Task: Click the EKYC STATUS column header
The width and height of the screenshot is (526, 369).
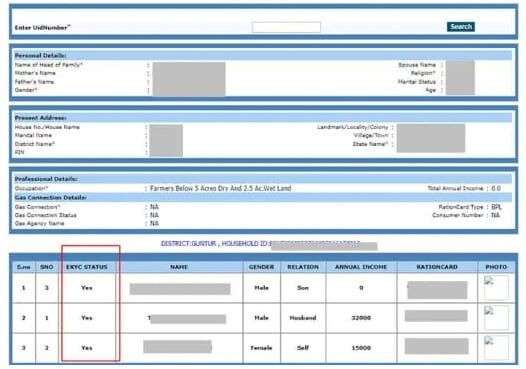Action: (87, 267)
